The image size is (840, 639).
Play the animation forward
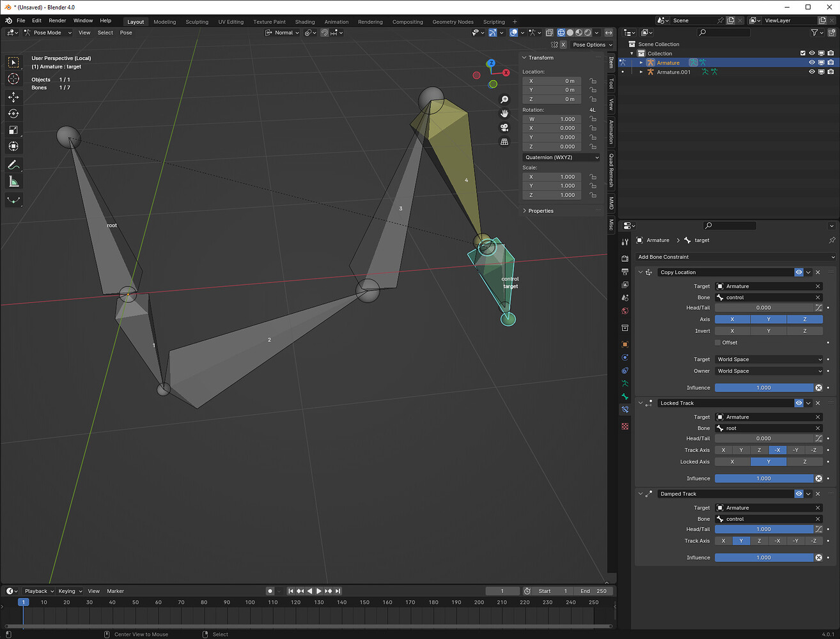[x=319, y=591]
